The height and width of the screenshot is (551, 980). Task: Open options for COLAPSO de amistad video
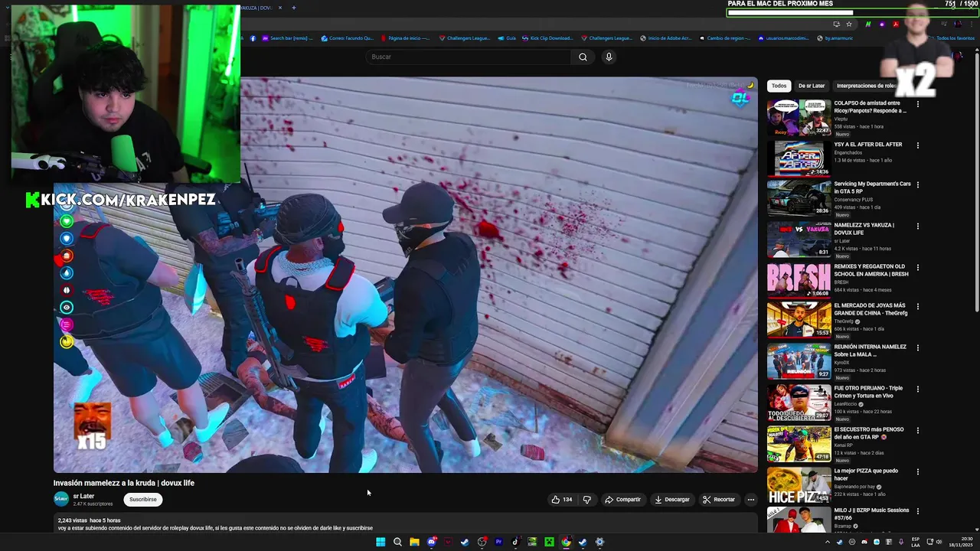918,104
